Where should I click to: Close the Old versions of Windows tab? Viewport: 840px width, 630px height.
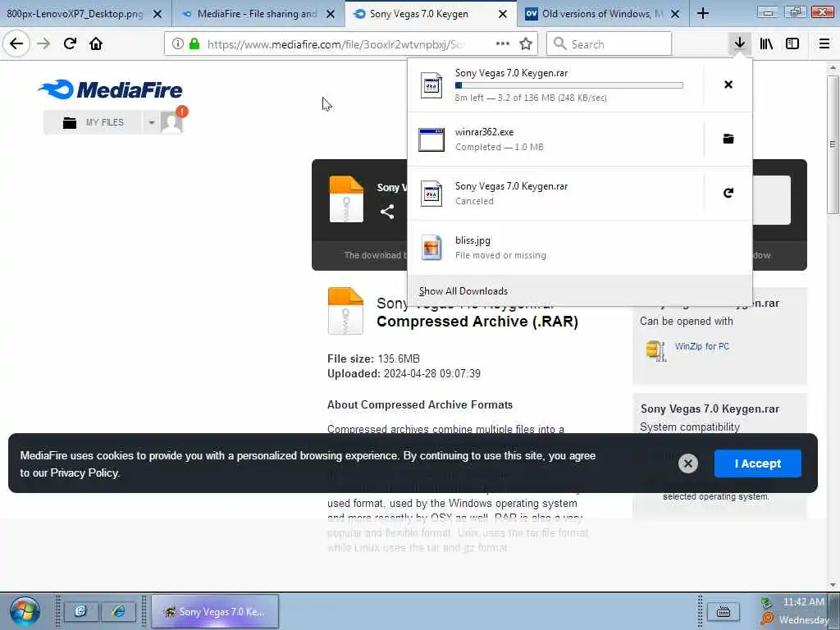click(675, 14)
